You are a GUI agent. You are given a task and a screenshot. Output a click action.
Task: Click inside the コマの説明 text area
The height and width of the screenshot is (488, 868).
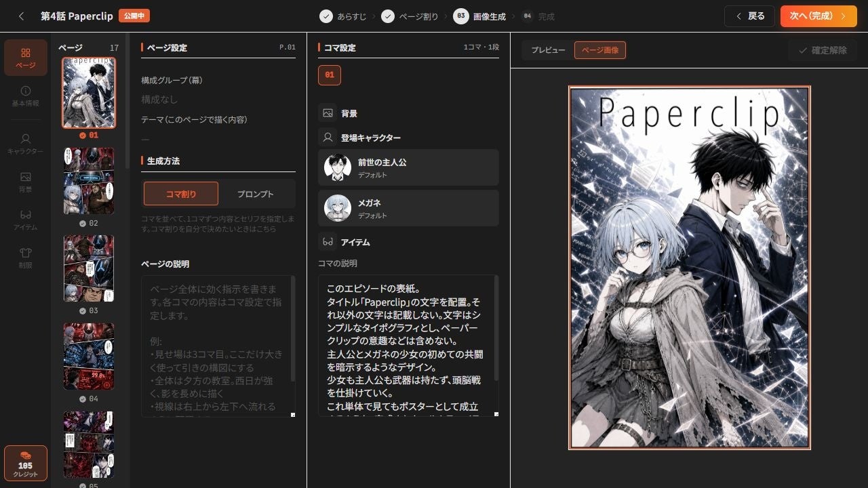(408, 346)
